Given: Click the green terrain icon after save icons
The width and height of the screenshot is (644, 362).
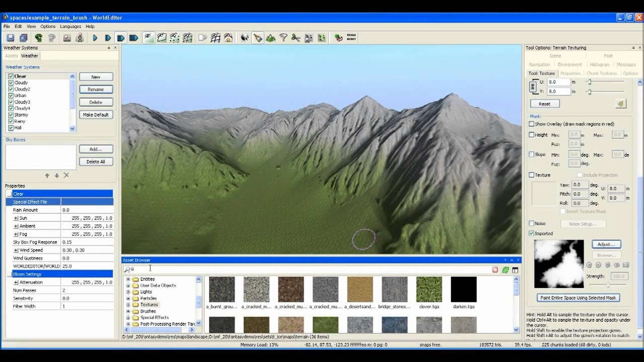Looking at the screenshot, I should [38, 38].
